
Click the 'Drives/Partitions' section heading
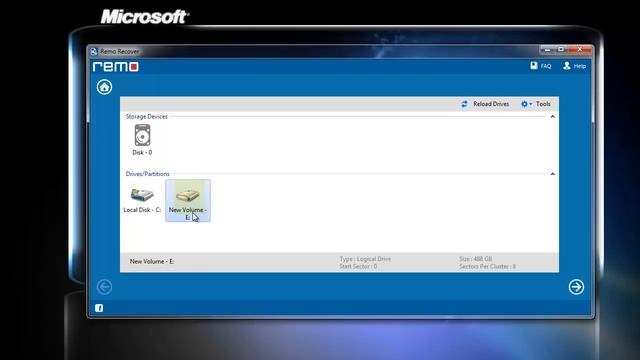[x=147, y=174]
